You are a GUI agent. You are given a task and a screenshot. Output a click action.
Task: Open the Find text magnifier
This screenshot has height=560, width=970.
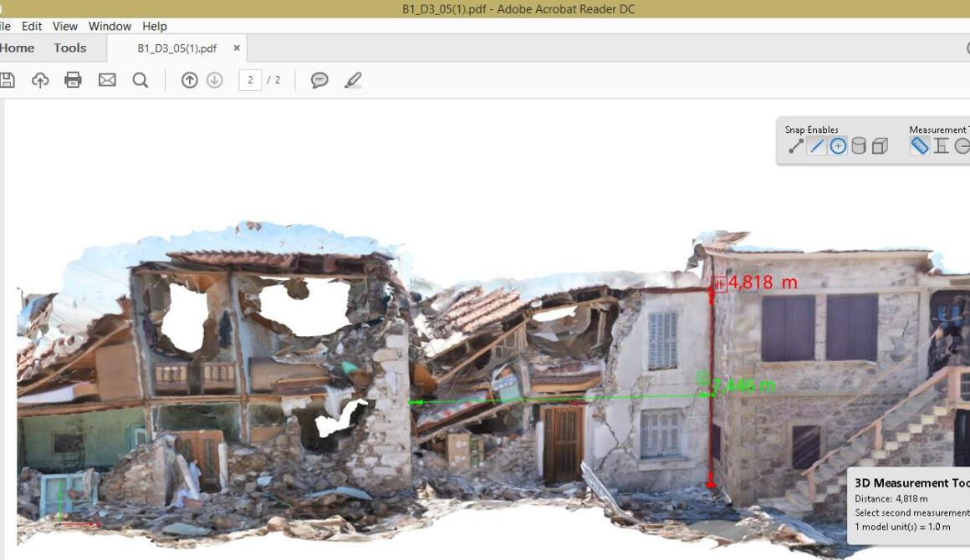[140, 80]
